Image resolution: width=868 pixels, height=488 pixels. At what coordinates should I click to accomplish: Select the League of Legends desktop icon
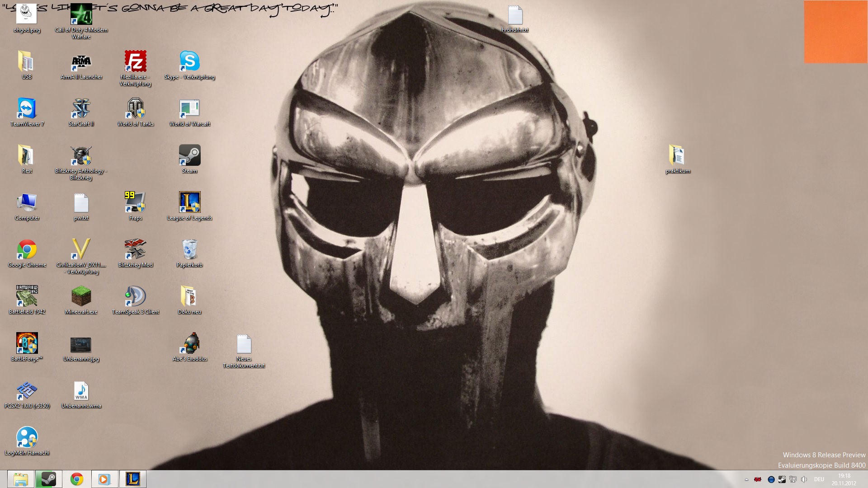[189, 202]
